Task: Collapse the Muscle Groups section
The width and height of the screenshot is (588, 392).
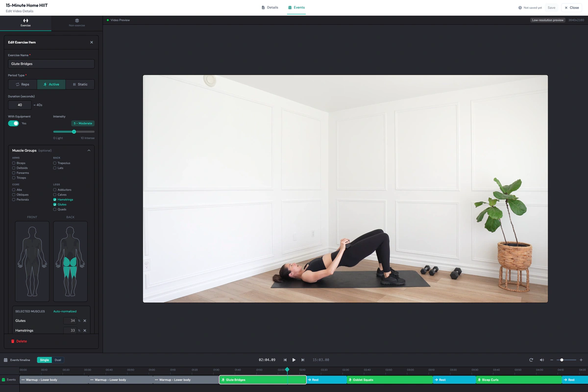Action: click(89, 150)
